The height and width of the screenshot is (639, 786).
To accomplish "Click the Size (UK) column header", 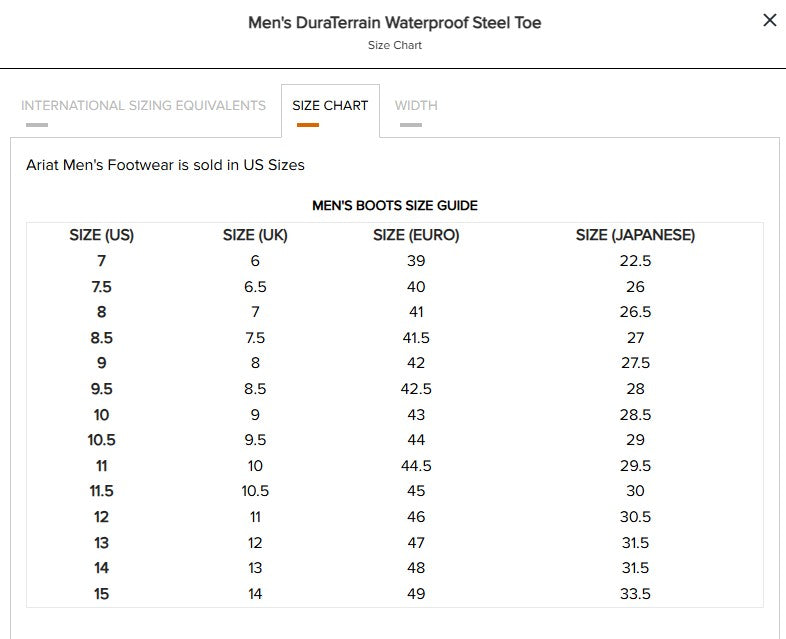I will 255,235.
